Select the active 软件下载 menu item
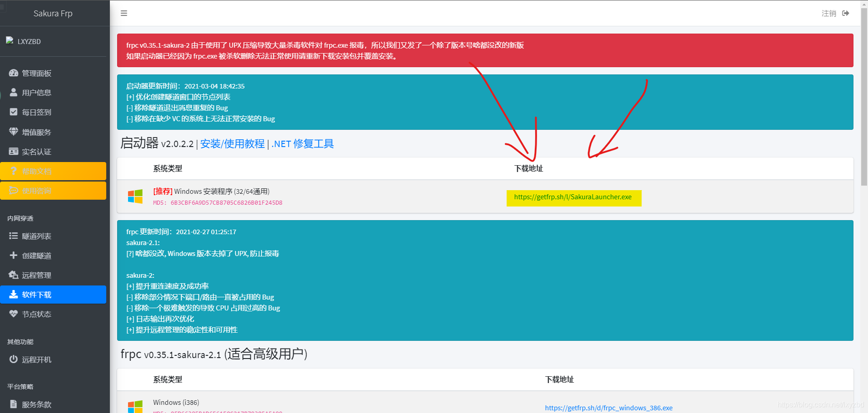Viewport: 868px width, 413px height. point(53,295)
